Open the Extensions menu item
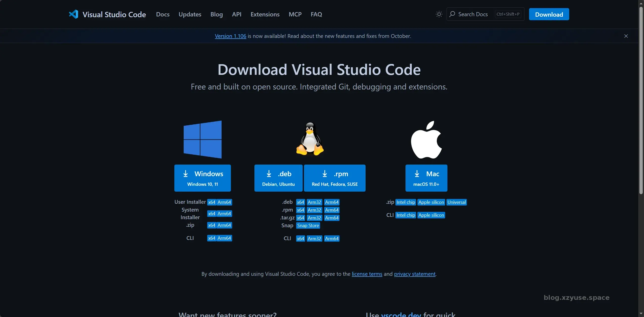Screen dimensions: 644x317 (x=265, y=14)
